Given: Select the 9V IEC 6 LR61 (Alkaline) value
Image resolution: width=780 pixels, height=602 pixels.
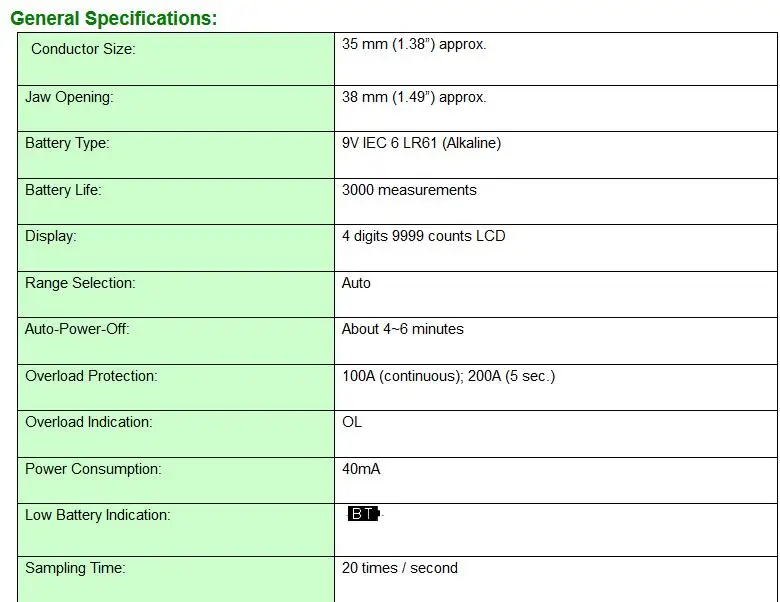Looking at the screenshot, I should pos(421,143).
